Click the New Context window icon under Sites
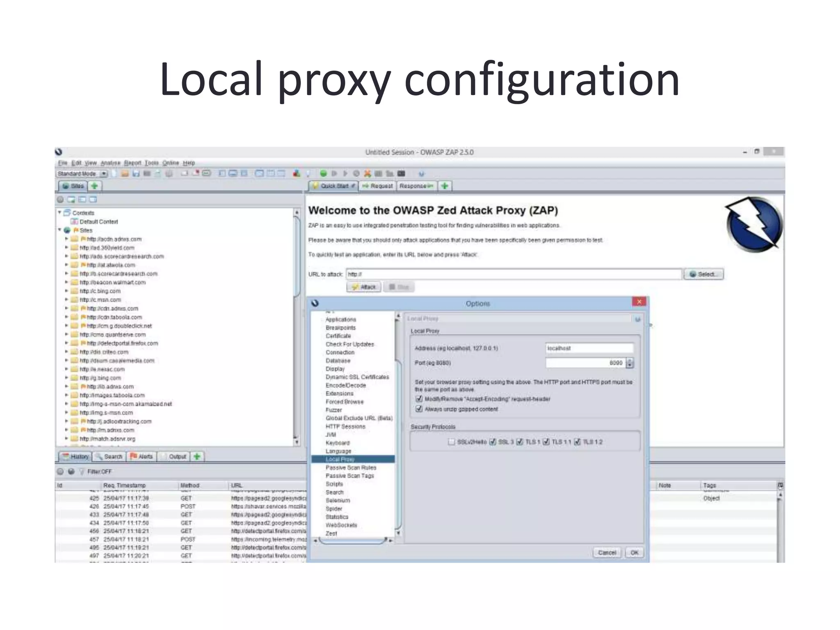840x630 pixels. click(71, 199)
